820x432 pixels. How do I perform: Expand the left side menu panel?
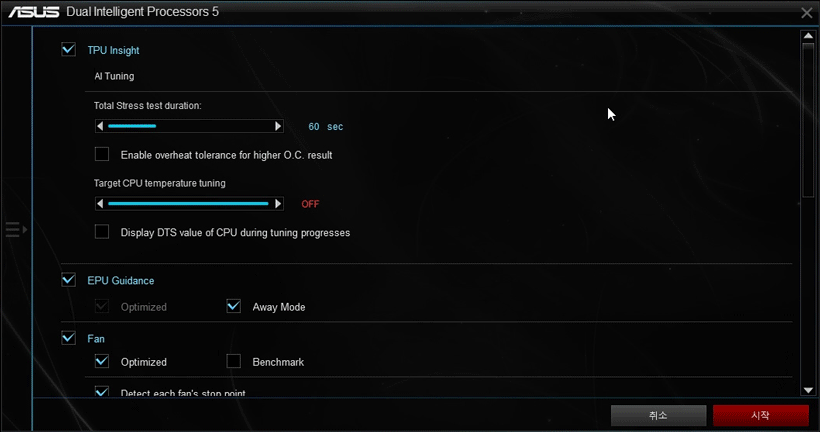click(16, 229)
